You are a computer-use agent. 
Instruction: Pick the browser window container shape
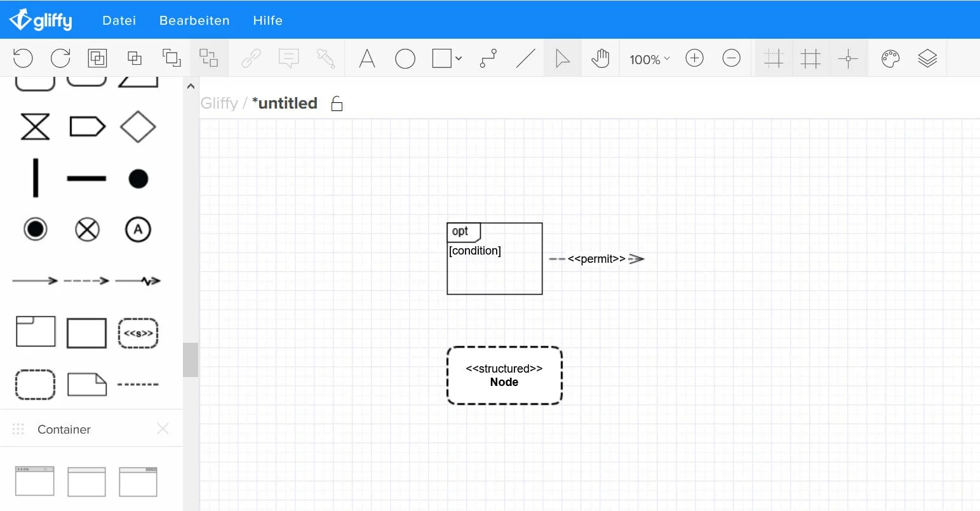35,481
